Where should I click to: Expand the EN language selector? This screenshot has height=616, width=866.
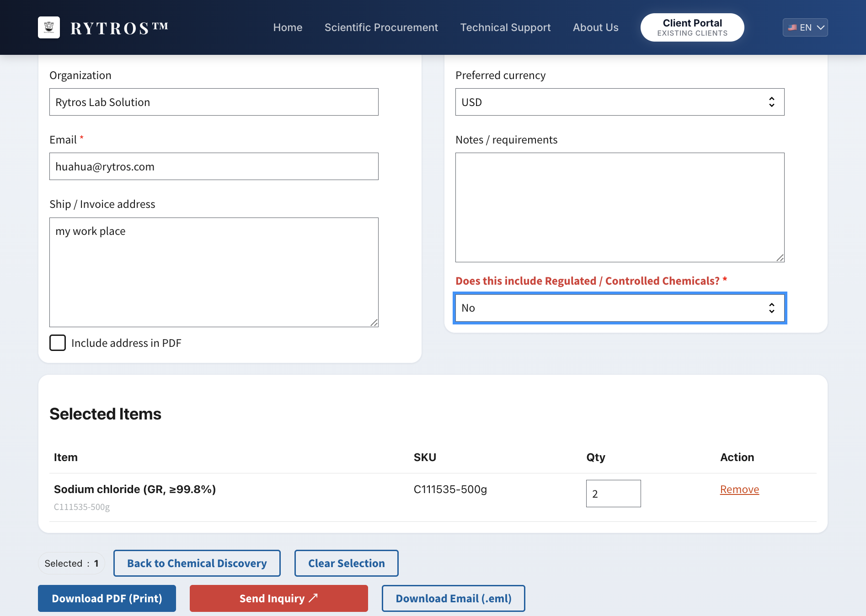point(805,27)
